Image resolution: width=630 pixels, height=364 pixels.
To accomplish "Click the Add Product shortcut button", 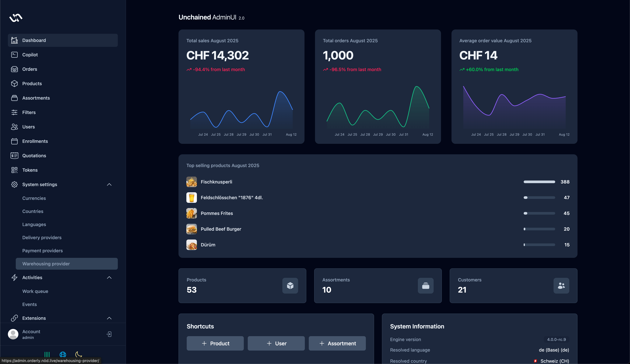I will click(x=215, y=343).
